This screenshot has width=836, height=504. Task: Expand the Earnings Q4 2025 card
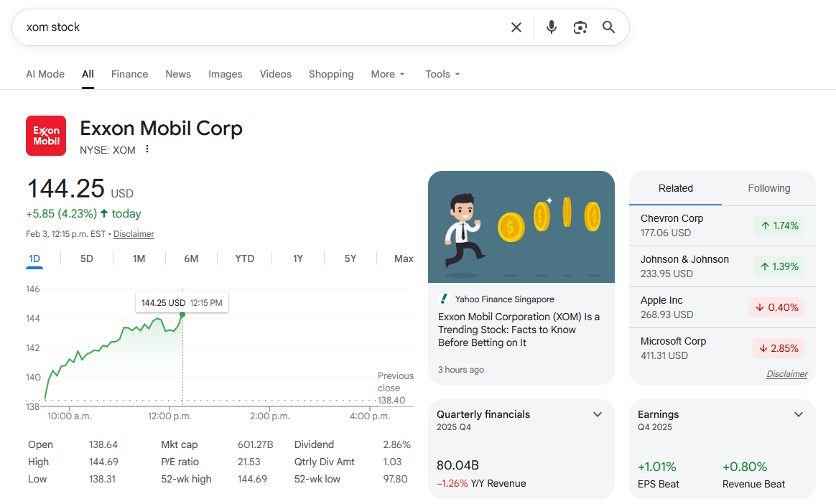[798, 415]
